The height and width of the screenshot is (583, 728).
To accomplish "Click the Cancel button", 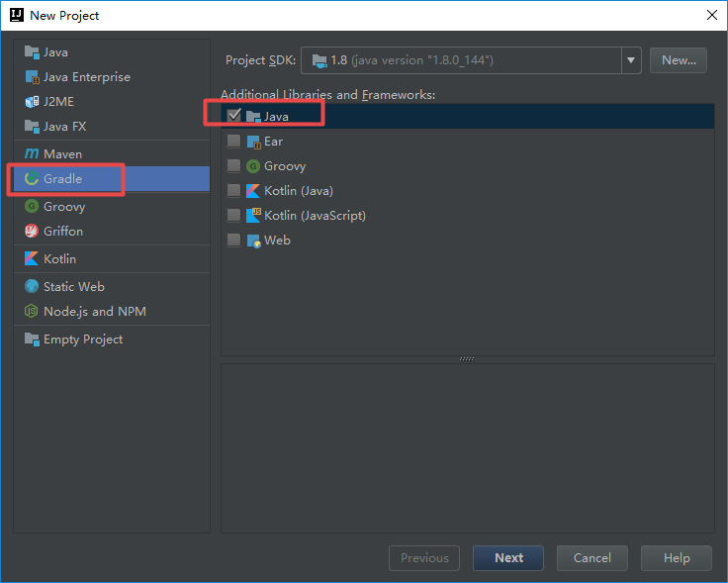I will [x=592, y=558].
